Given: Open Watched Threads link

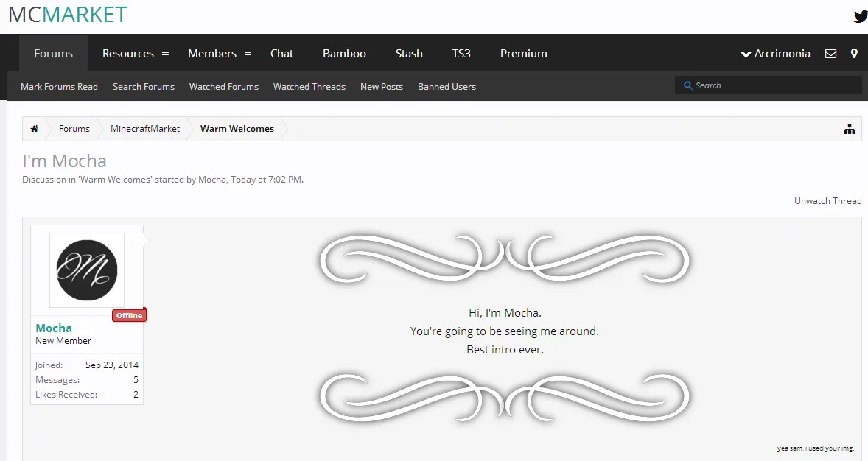Looking at the screenshot, I should tap(309, 86).
